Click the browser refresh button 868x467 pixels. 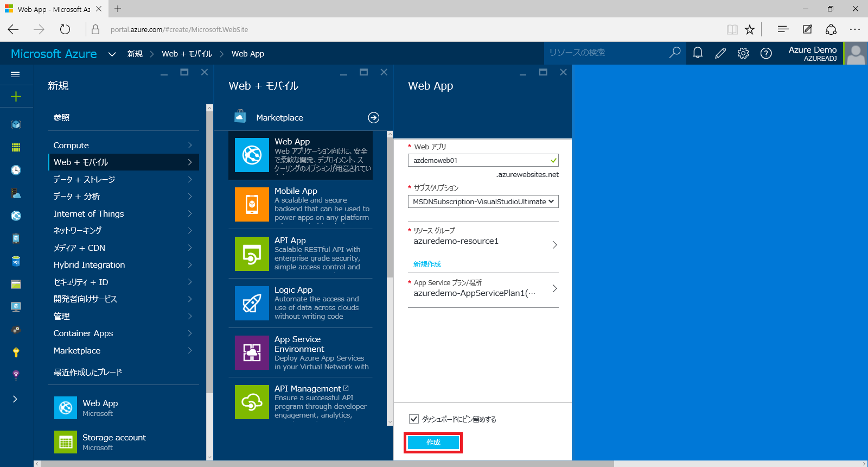click(65, 29)
